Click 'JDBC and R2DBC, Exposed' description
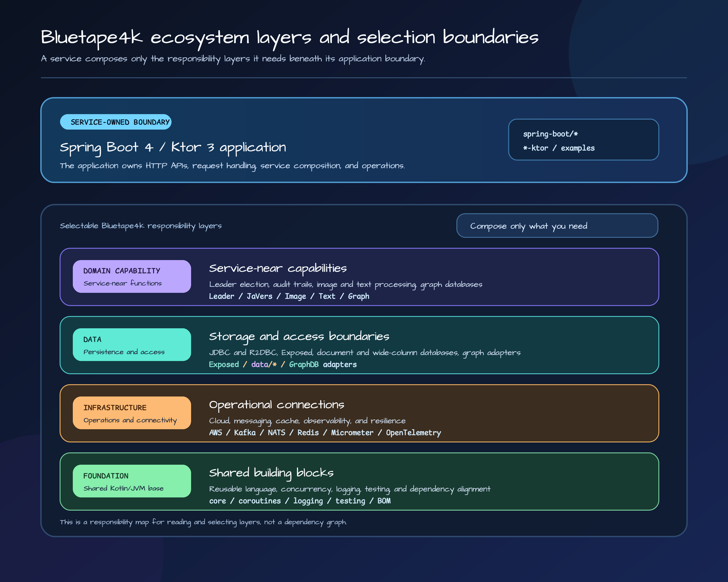 point(365,353)
